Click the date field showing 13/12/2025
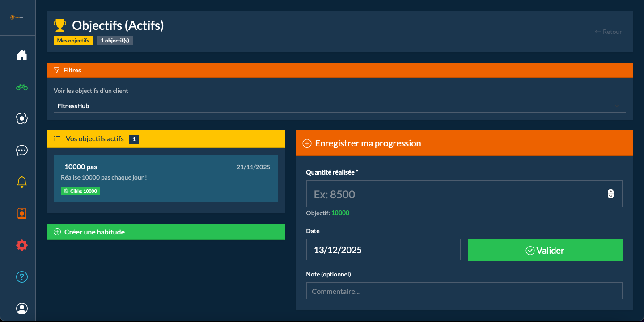The width and height of the screenshot is (644, 322). point(383,250)
